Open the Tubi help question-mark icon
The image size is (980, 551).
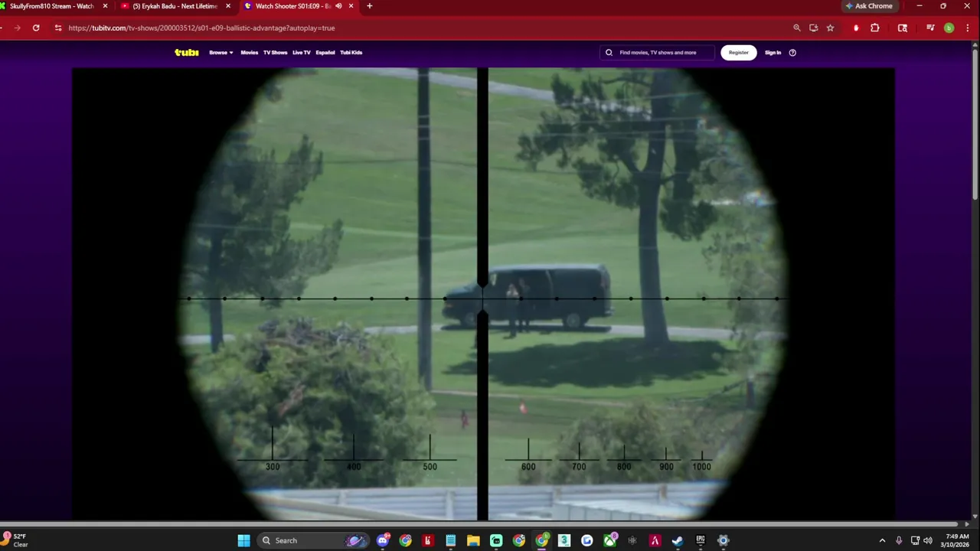coord(792,53)
